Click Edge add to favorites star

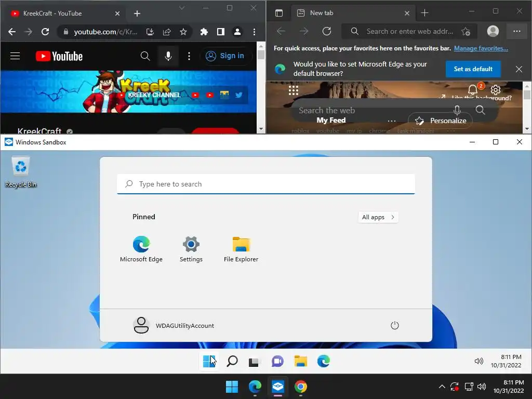coord(466,32)
